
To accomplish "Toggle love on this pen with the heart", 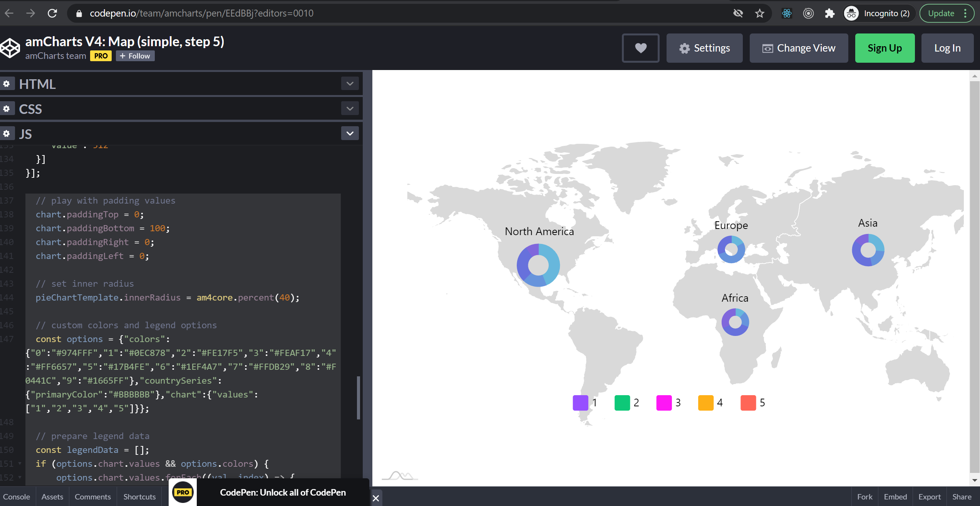I will pos(640,48).
